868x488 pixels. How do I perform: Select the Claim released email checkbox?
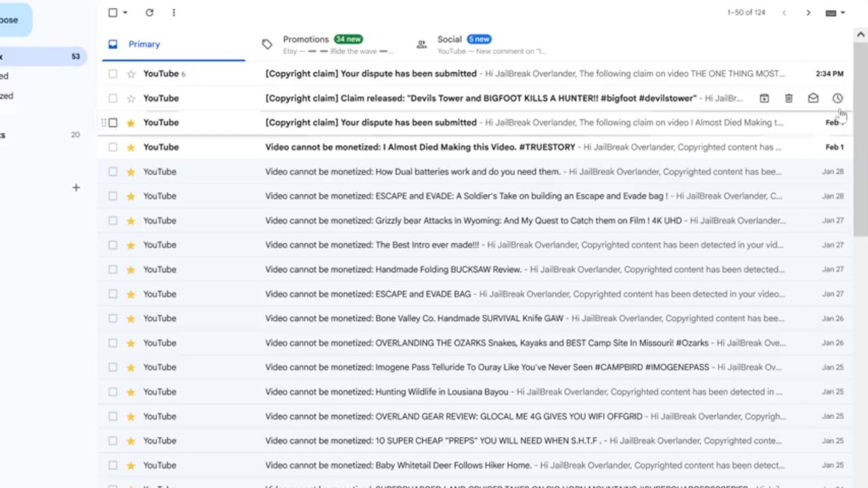click(x=113, y=98)
